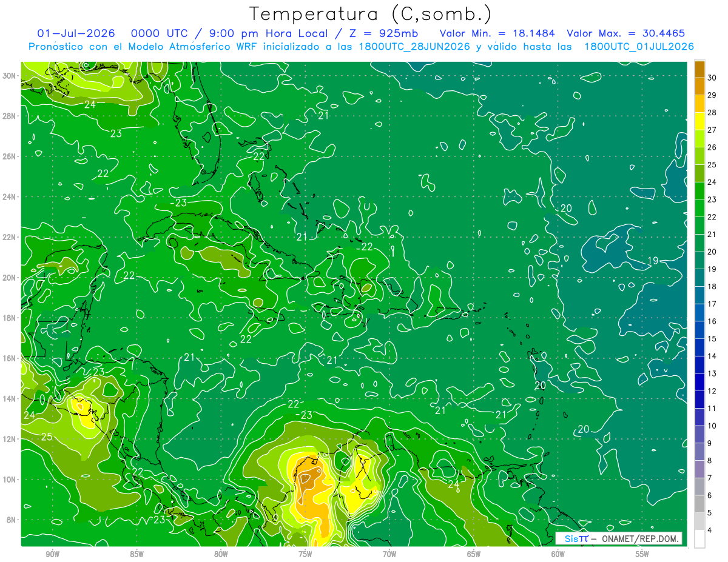Click the "80W" longitude axis label
The width and height of the screenshot is (728, 562).
pos(221,554)
